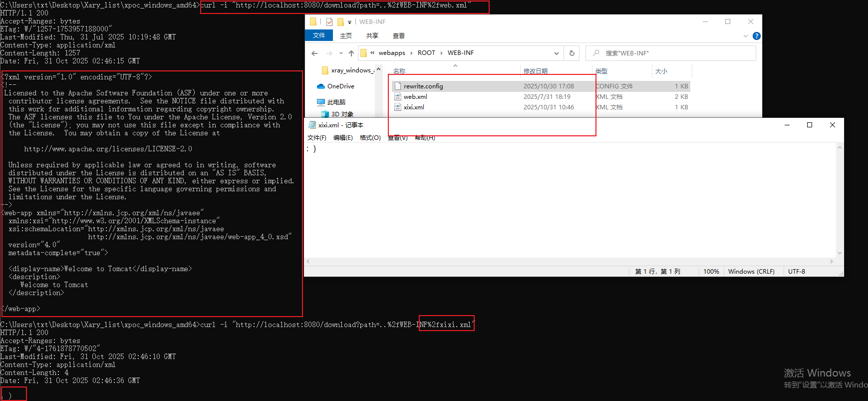The height and width of the screenshot is (401, 868).
Task: Open Notepad 文件(F) menu
Action: [x=317, y=138]
